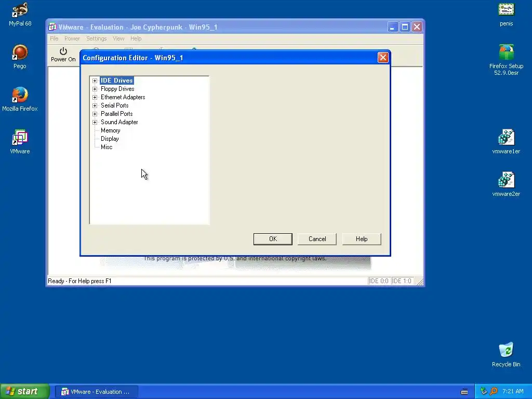Click the 7:21 AM system clock
This screenshot has width=532, height=399.
point(513,392)
